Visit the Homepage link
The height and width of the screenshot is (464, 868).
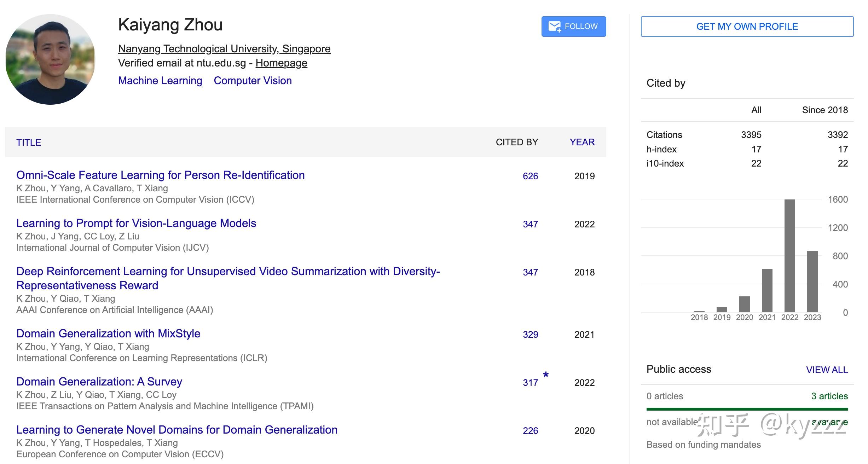(x=281, y=63)
